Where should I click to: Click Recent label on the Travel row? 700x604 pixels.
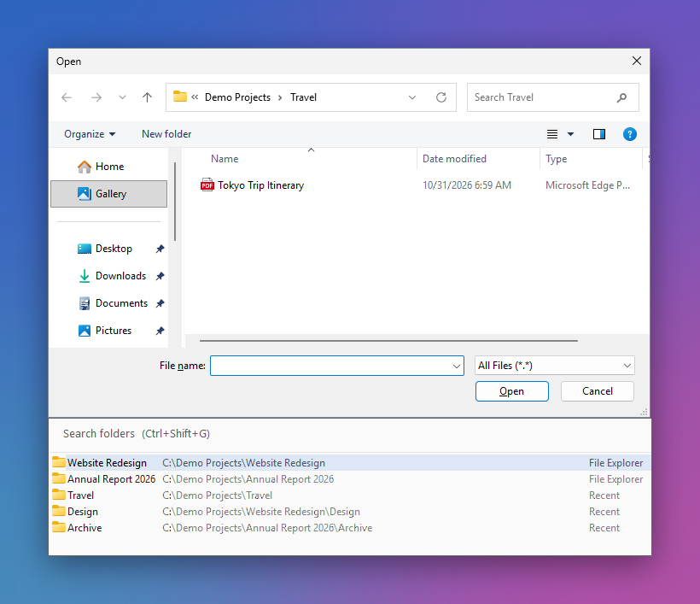(x=604, y=496)
